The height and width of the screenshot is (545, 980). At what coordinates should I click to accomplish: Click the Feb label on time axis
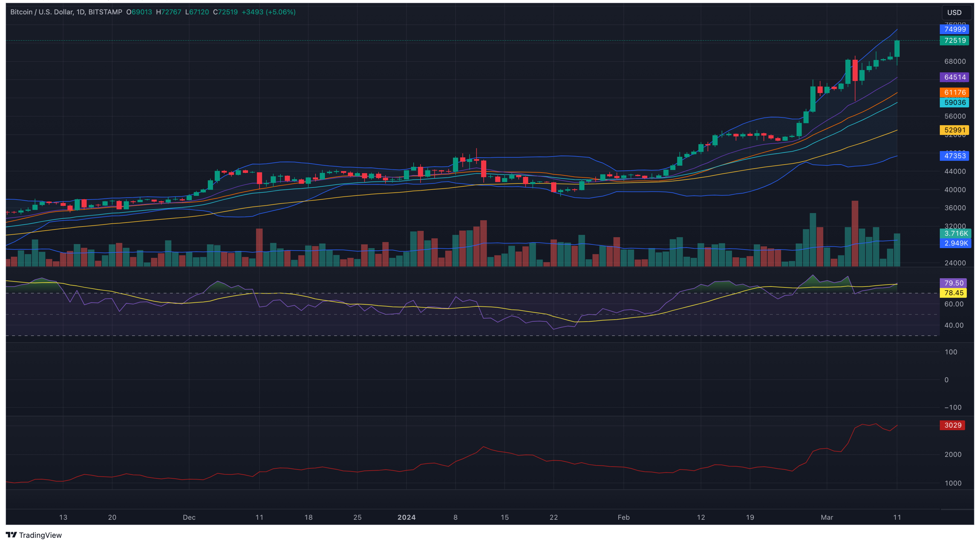click(x=623, y=517)
